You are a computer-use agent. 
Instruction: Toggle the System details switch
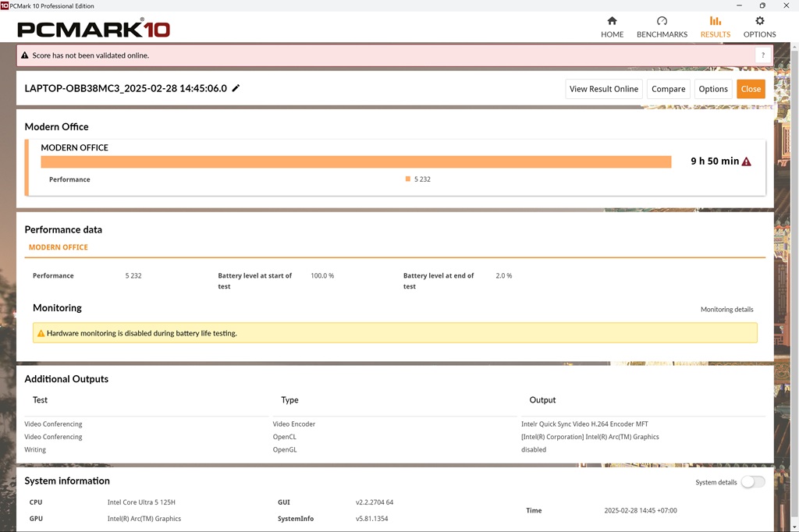tap(752, 482)
